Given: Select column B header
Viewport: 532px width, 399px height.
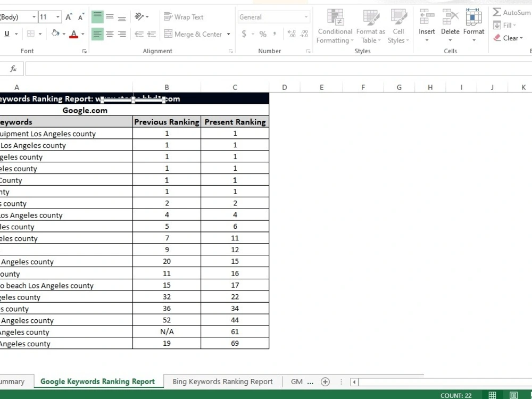Looking at the screenshot, I should [167, 88].
